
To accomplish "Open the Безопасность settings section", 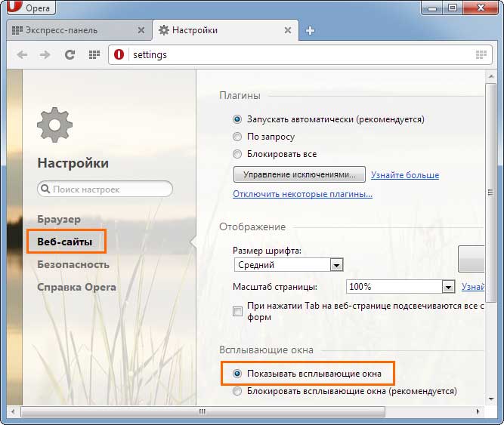I will pos(73,264).
